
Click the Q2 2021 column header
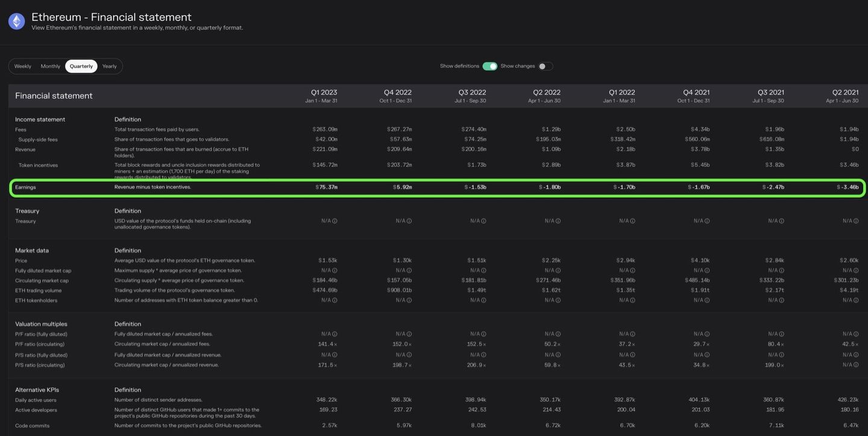pyautogui.click(x=843, y=96)
